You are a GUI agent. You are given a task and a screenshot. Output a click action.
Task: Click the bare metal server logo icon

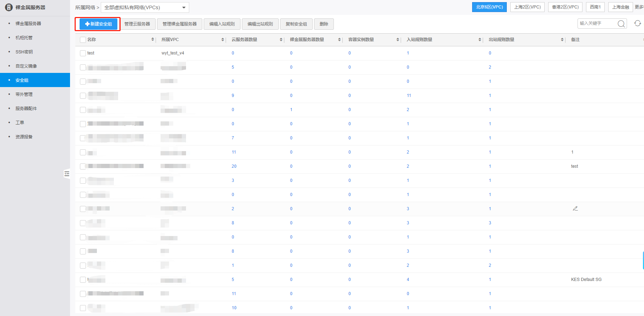[x=9, y=7]
